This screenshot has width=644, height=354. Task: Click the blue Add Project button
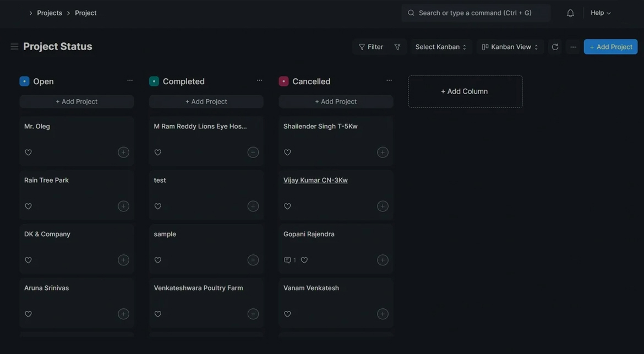[610, 47]
